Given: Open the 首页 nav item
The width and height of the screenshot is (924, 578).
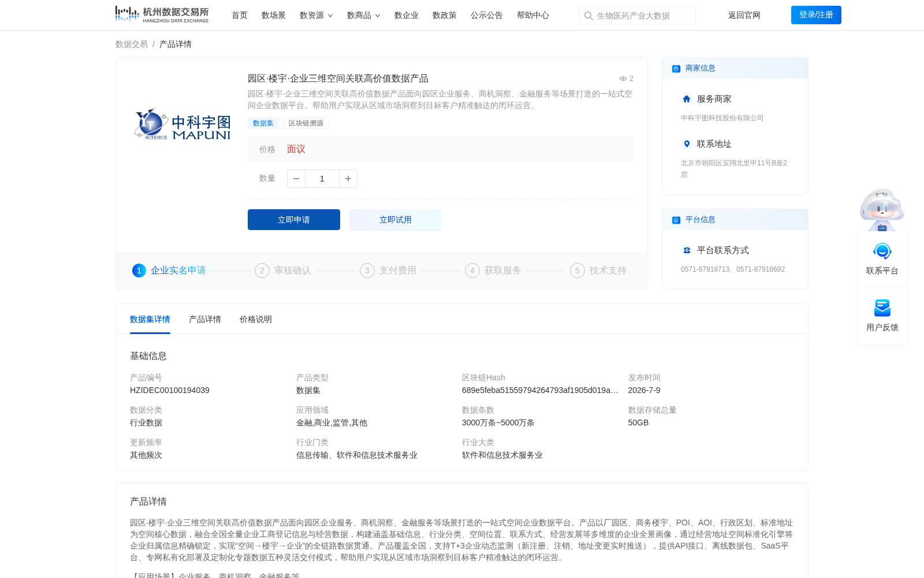Looking at the screenshot, I should [240, 15].
